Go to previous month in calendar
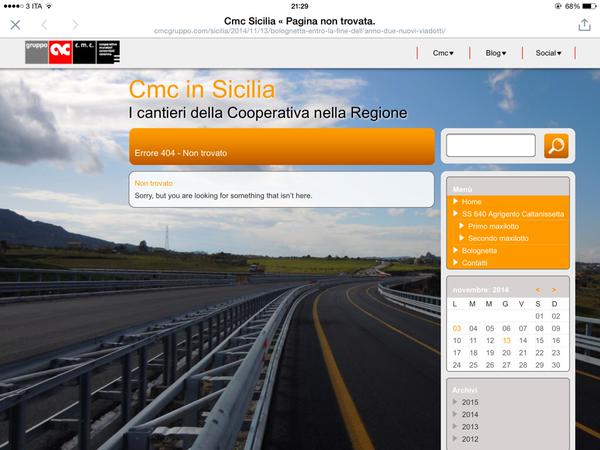This screenshot has width=600, height=450. (538, 289)
